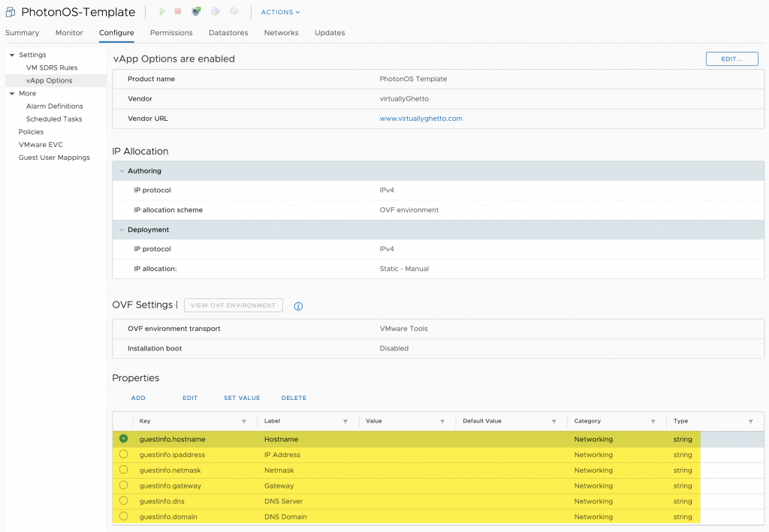Collapse the Authoring section
Image resolution: width=769 pixels, height=532 pixels.
tap(122, 170)
